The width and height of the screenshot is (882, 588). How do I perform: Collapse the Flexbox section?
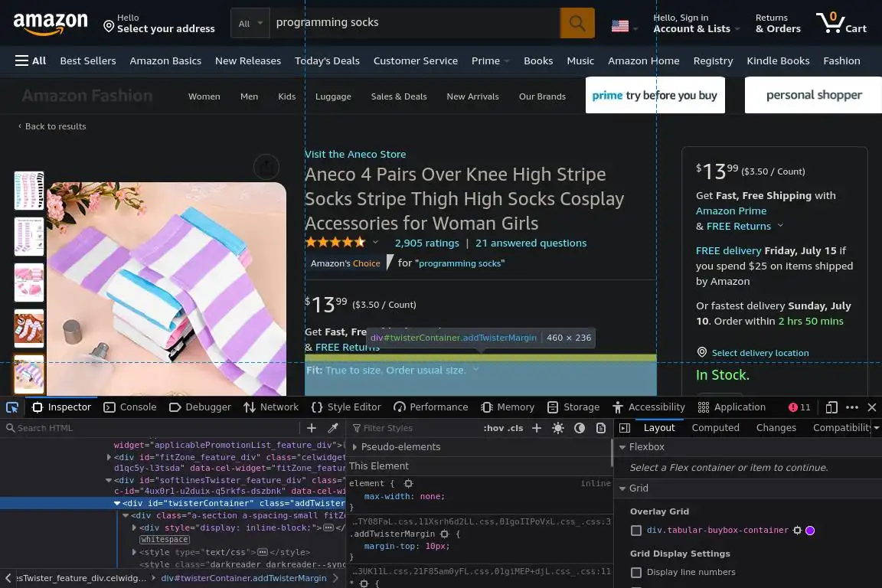pyautogui.click(x=622, y=447)
